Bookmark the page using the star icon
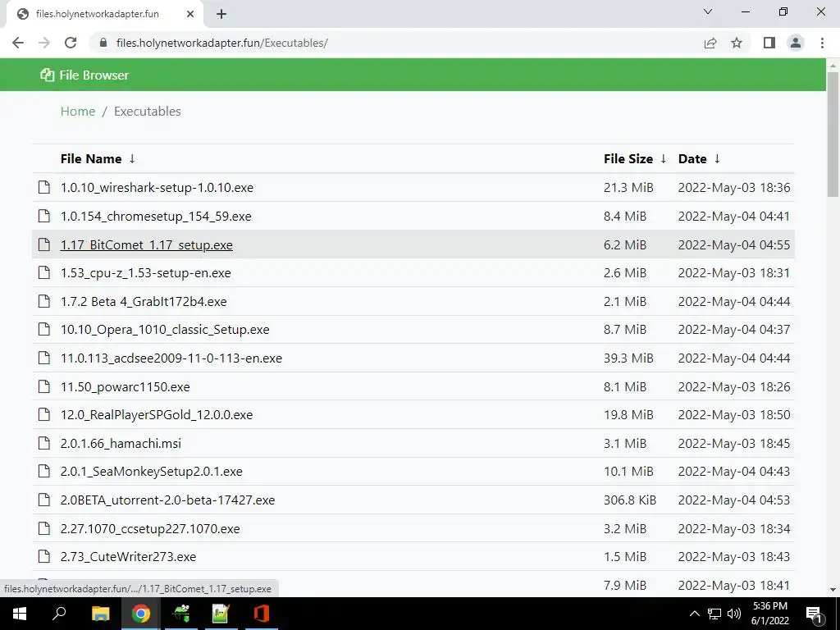The height and width of the screenshot is (630, 840). click(737, 43)
